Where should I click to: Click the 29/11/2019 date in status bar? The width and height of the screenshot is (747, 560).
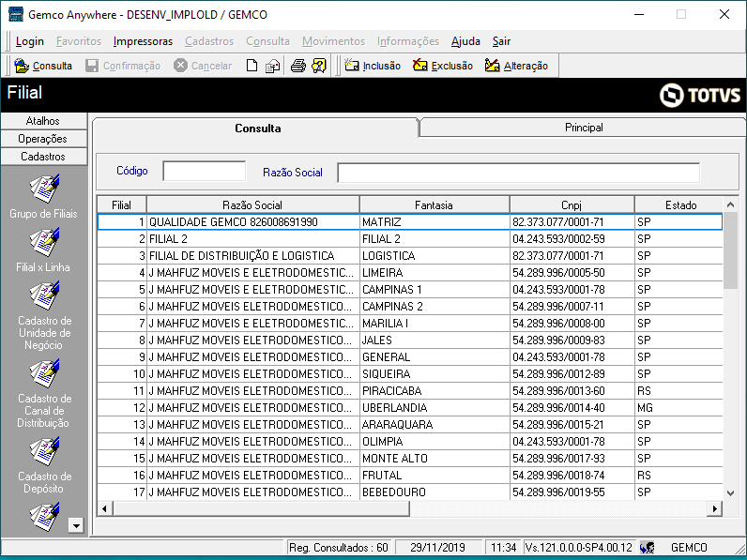click(x=437, y=548)
